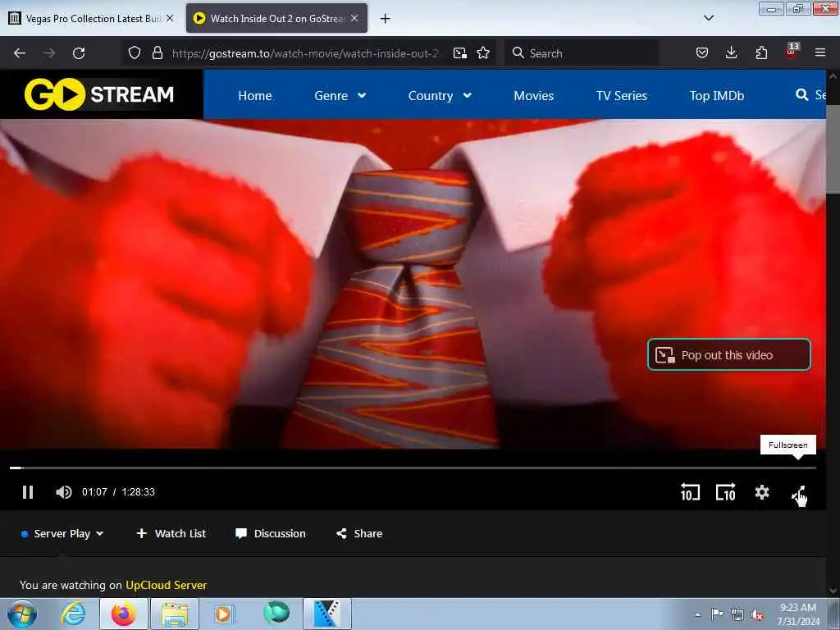Open the Discussion section

(x=271, y=533)
